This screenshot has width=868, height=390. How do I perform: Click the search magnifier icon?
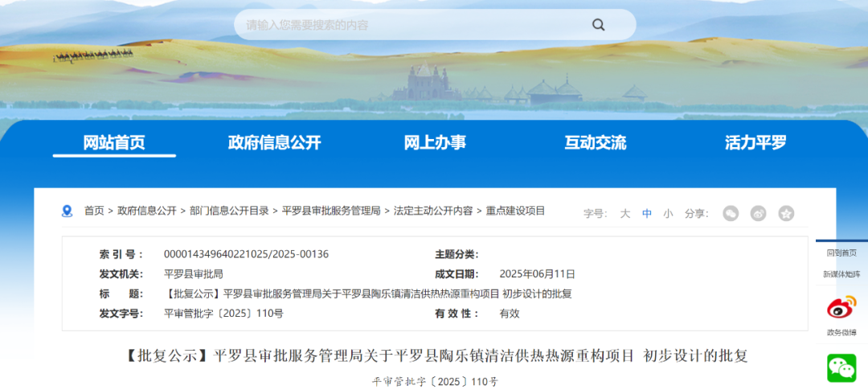tap(599, 24)
